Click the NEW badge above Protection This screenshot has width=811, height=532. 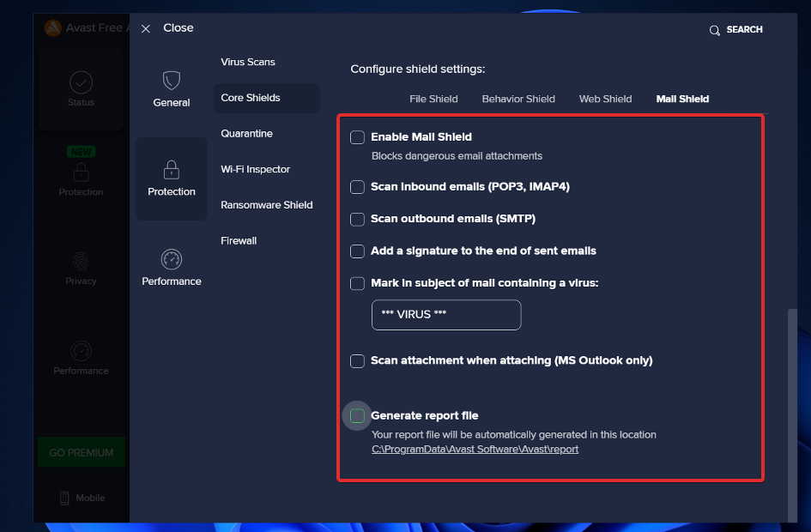click(82, 152)
